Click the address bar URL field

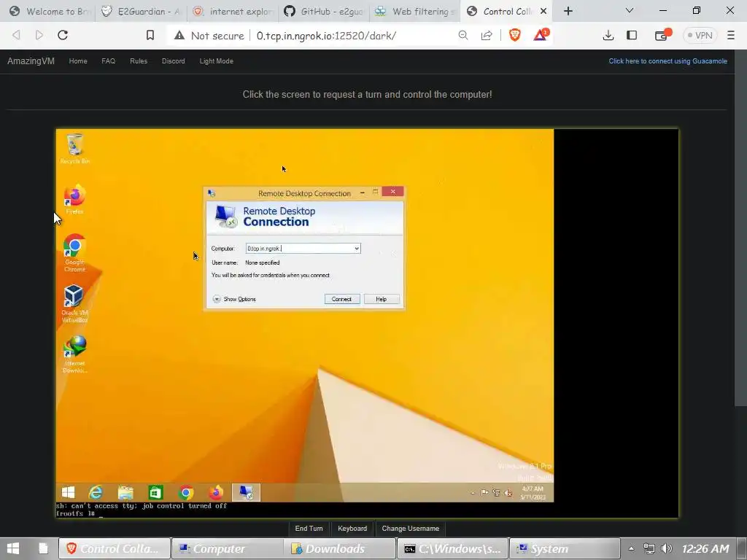point(326,35)
